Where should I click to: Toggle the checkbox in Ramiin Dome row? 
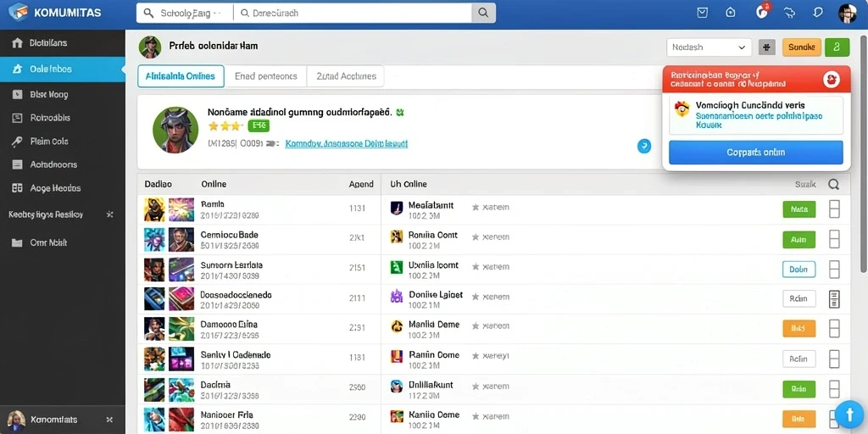(834, 359)
